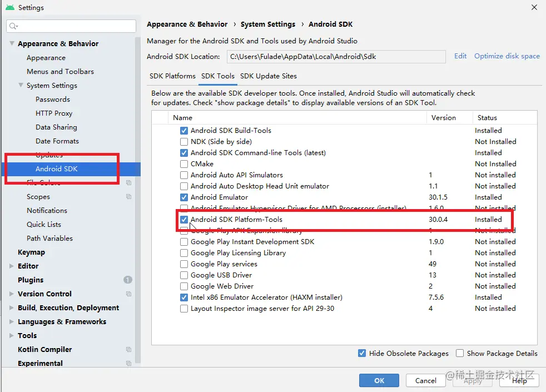Click the project-level icon beside Version Control
546x392 pixels.
pyautogui.click(x=128, y=294)
